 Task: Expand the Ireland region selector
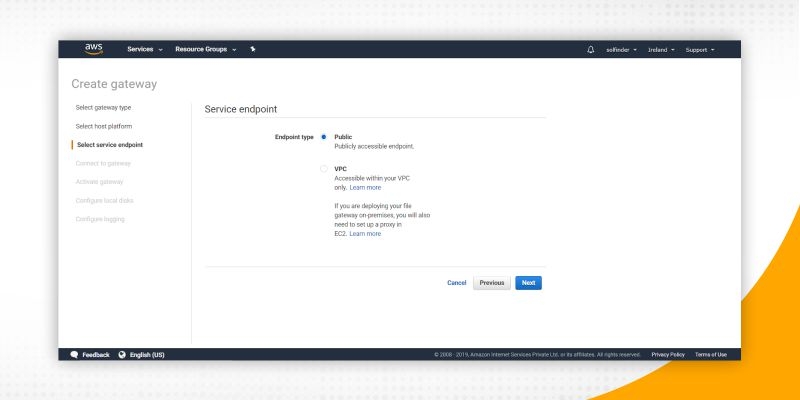[661, 49]
